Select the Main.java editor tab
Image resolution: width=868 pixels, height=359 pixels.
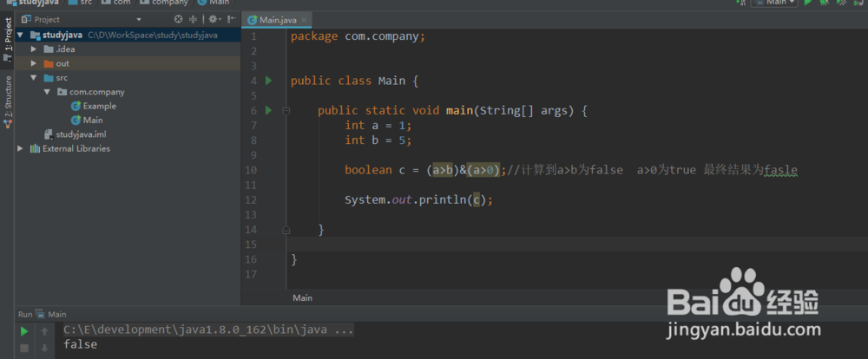pos(277,20)
